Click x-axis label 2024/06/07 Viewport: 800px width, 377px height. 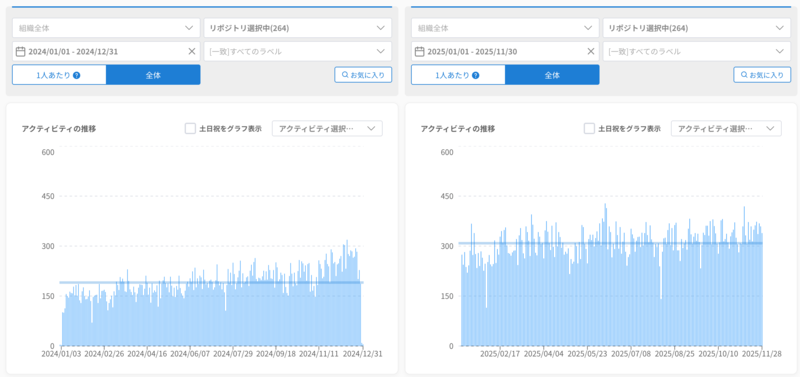pyautogui.click(x=190, y=353)
